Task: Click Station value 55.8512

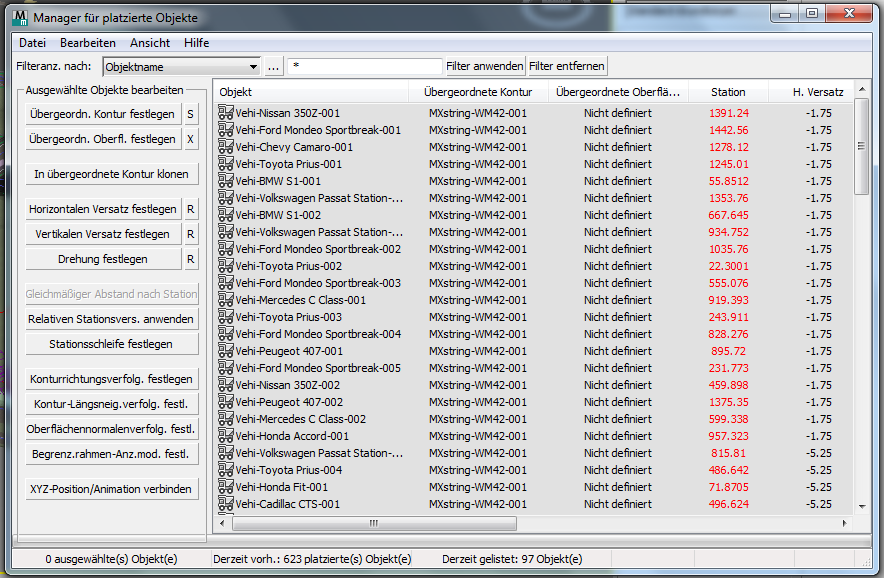Action: pyautogui.click(x=728, y=180)
